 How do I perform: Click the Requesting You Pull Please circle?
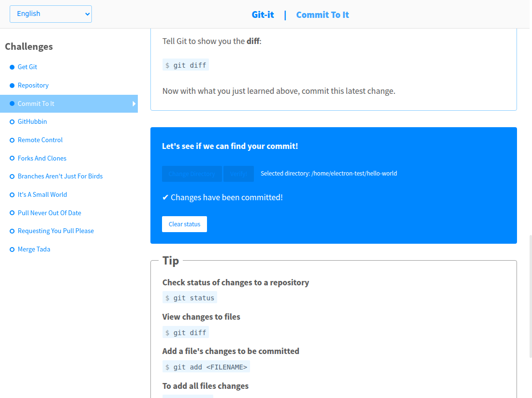(x=12, y=231)
